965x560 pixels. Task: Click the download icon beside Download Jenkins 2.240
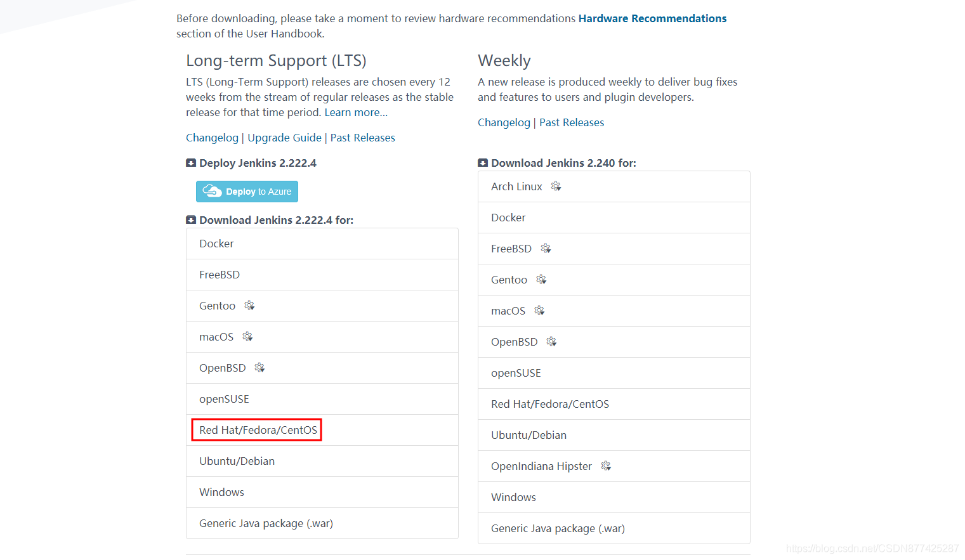click(x=483, y=163)
